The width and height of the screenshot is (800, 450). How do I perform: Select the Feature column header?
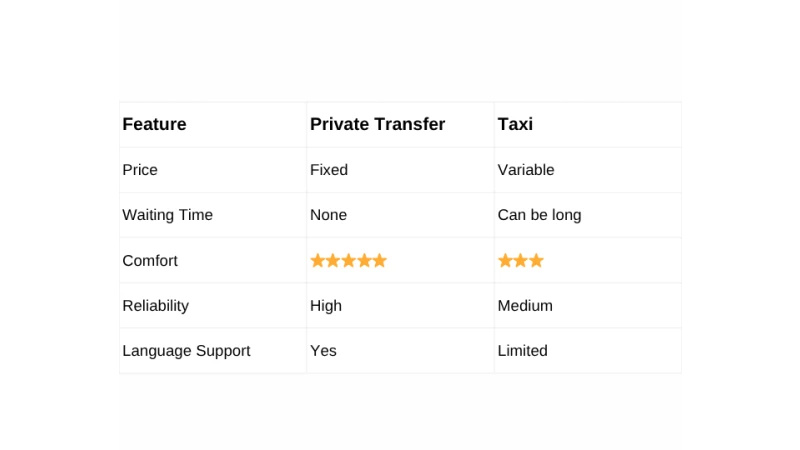pos(154,125)
